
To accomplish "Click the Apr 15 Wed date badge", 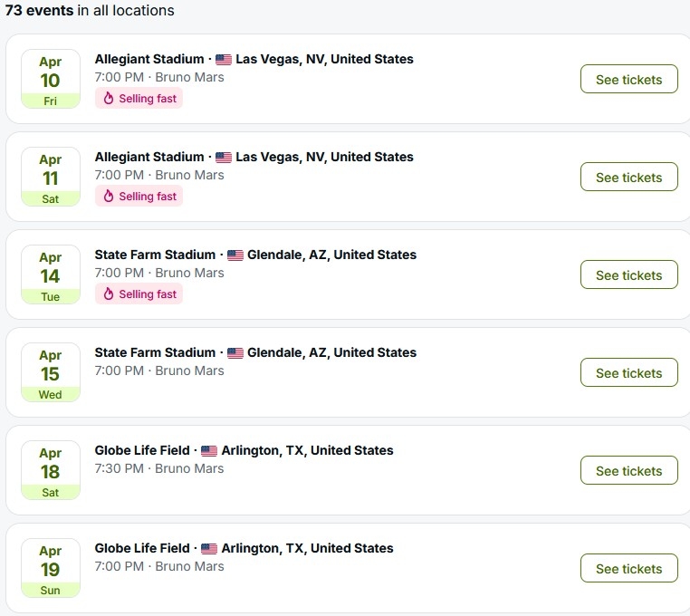I will (51, 373).
